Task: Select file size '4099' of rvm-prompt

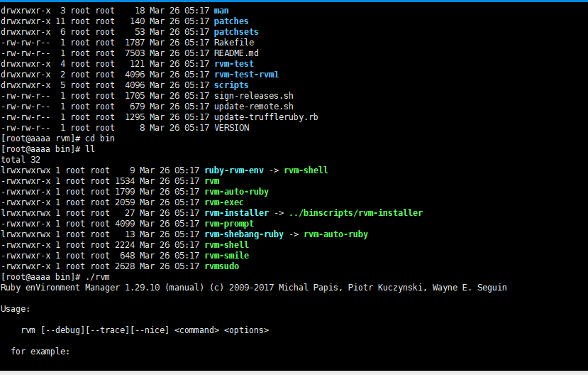Action: click(125, 224)
